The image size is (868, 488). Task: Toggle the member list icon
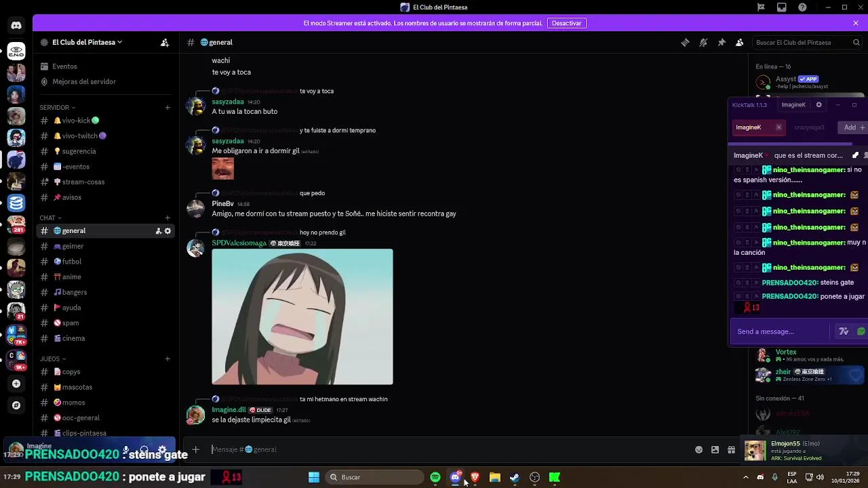click(x=740, y=42)
